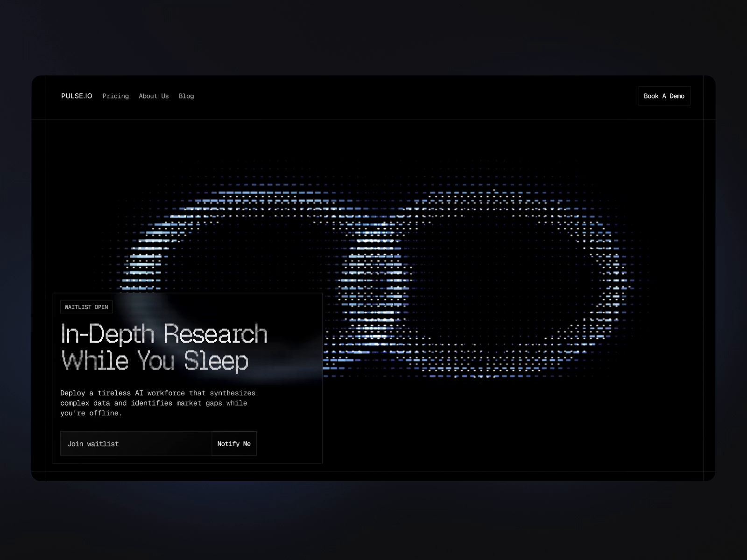Click the Notify Me button

click(234, 444)
